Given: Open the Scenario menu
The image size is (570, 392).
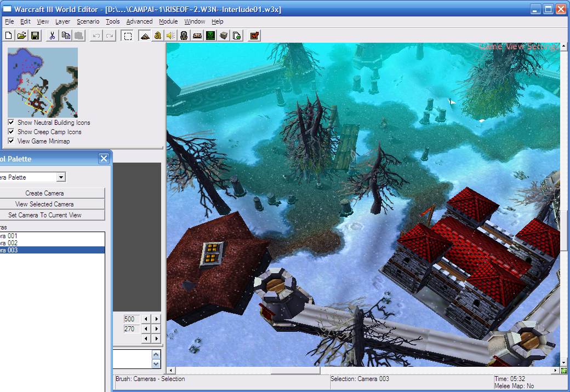Looking at the screenshot, I should (x=88, y=21).
